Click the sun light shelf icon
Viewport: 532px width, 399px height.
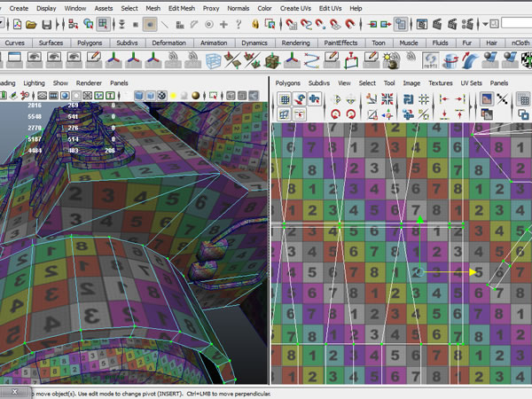pos(391,60)
